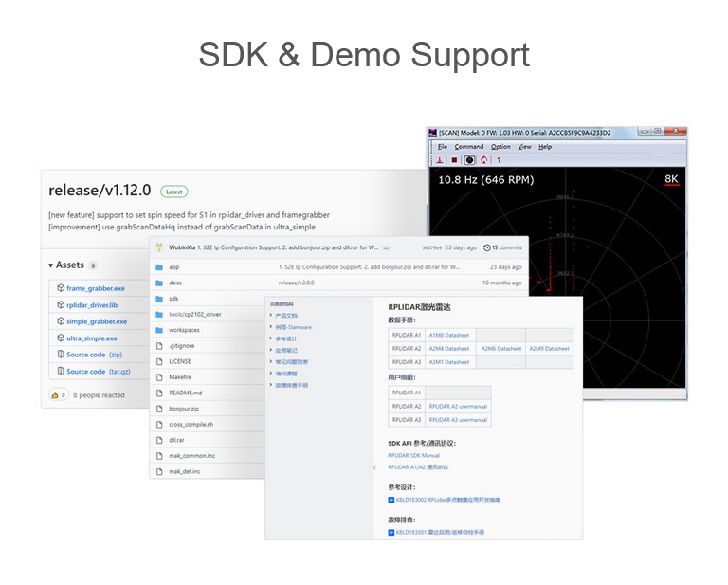Click the file icon for LICENSE
728x585 pixels.
[159, 361]
